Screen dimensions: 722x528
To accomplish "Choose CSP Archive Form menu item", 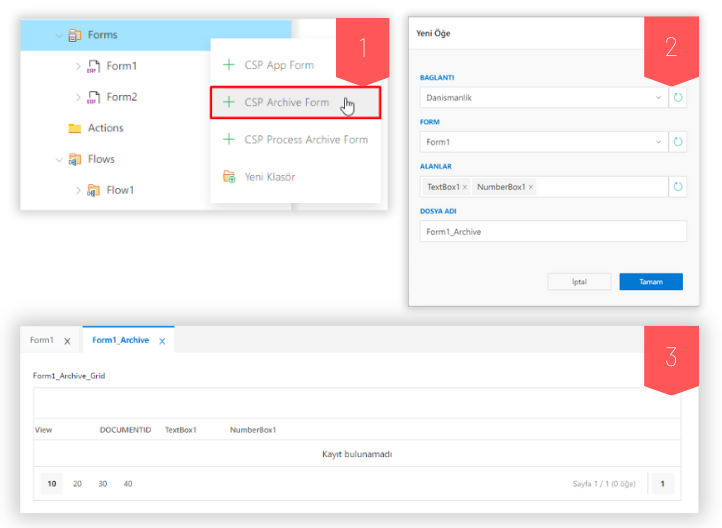I will [295, 102].
